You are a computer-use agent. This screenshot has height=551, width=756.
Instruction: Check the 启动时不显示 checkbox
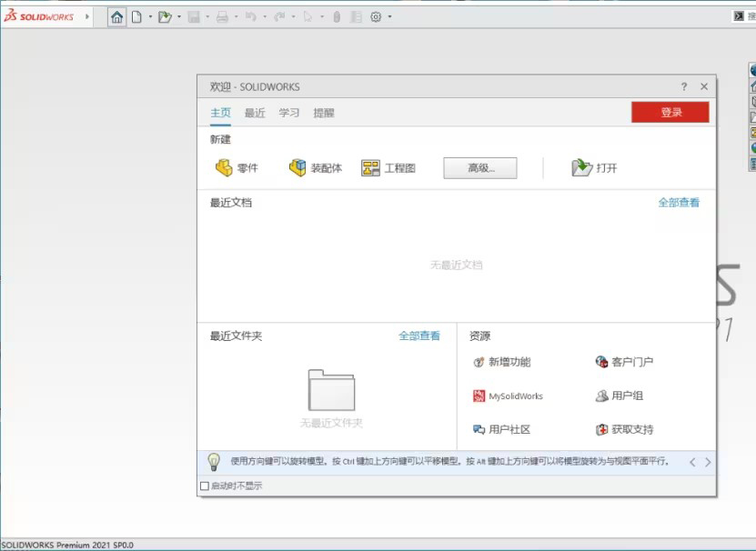[205, 486]
